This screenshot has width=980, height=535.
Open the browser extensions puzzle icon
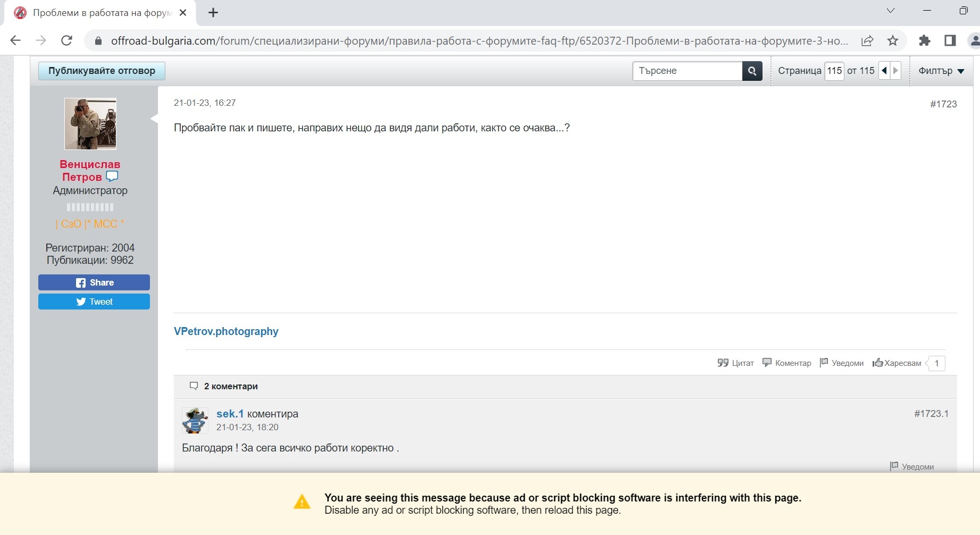925,40
